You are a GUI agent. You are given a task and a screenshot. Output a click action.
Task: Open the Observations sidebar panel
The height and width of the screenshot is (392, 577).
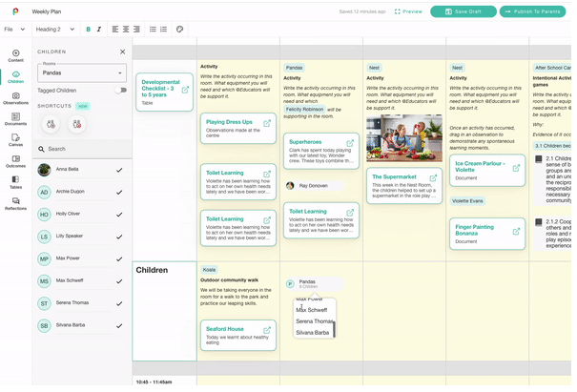click(x=16, y=98)
